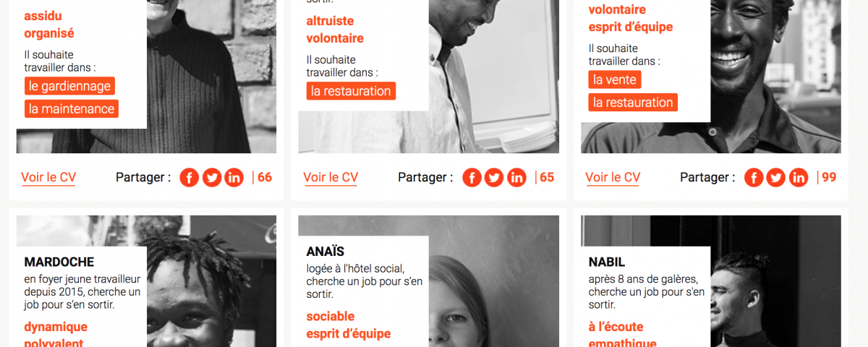868x347 pixels.
Task: Share the first CV on Twitter
Action: click(x=212, y=178)
